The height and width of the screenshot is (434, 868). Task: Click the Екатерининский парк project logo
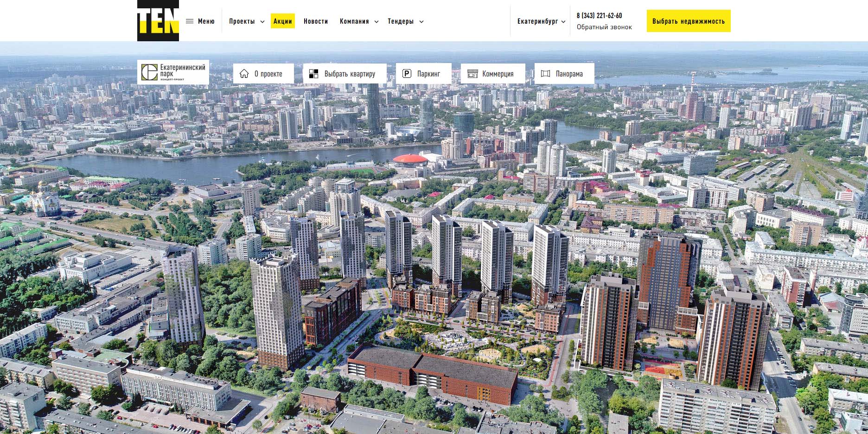[x=173, y=72]
